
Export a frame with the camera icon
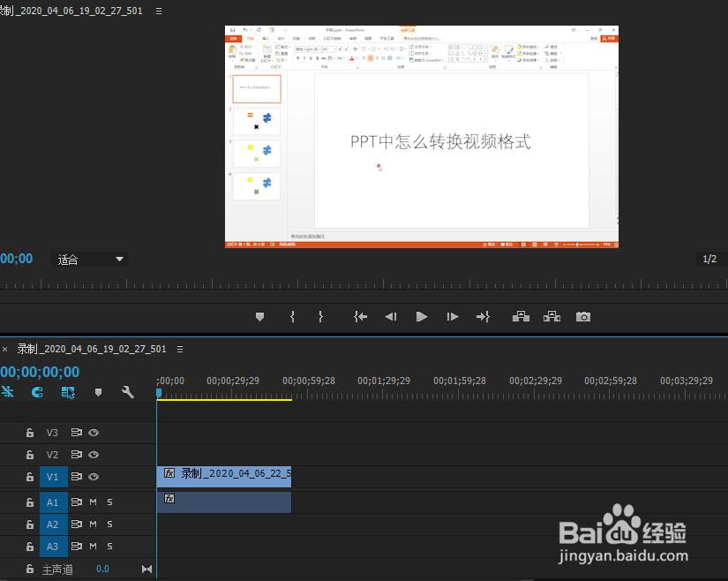[x=583, y=317]
